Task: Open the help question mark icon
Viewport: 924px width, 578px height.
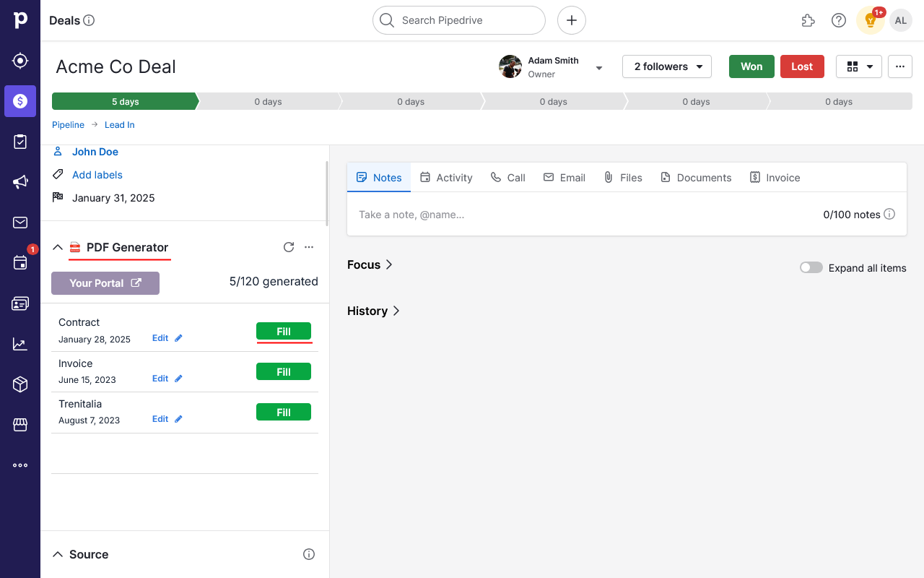Action: pyautogui.click(x=839, y=20)
